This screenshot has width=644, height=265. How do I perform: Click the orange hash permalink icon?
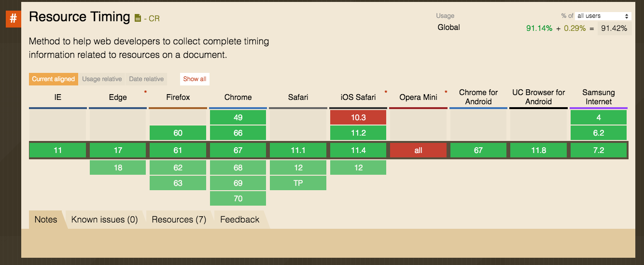(x=13, y=19)
